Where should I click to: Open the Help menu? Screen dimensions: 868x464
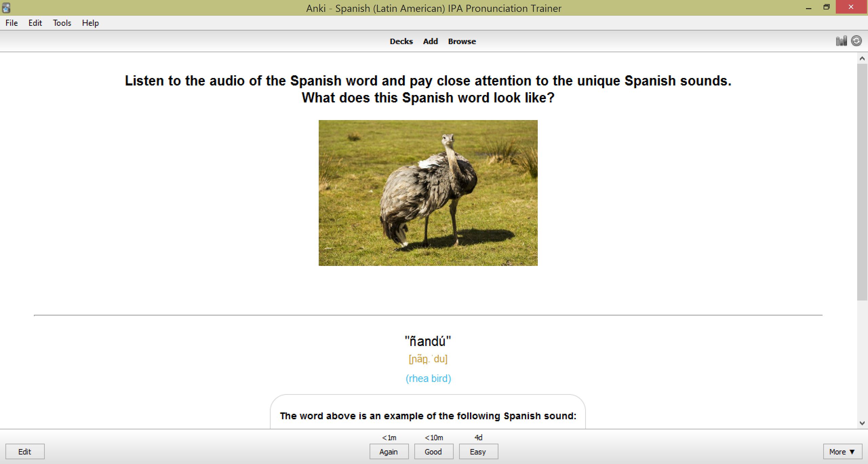[90, 23]
